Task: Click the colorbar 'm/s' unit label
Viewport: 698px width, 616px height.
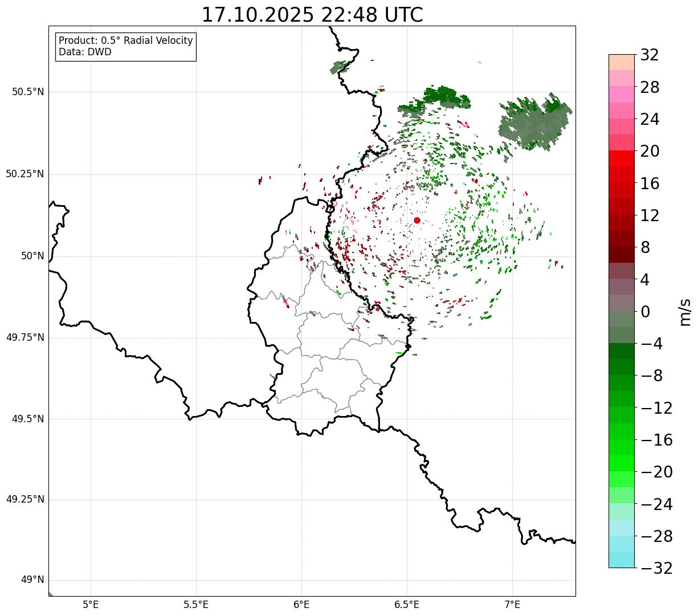Action: point(685,312)
